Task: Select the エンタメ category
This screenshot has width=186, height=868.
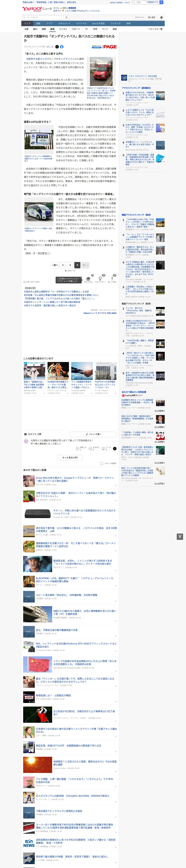Action: (x=63, y=29)
